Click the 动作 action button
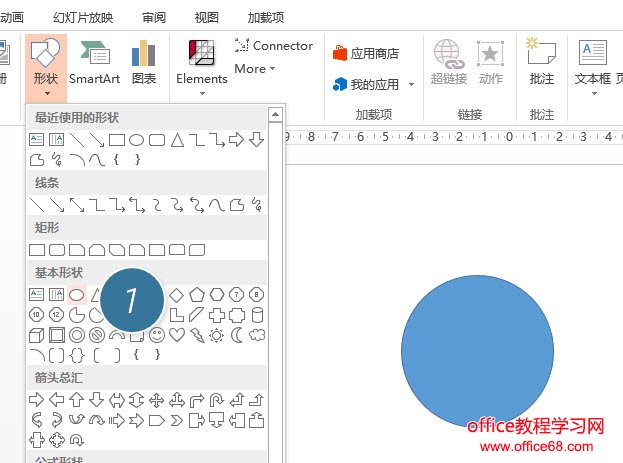This screenshot has height=463, width=623. point(491,63)
